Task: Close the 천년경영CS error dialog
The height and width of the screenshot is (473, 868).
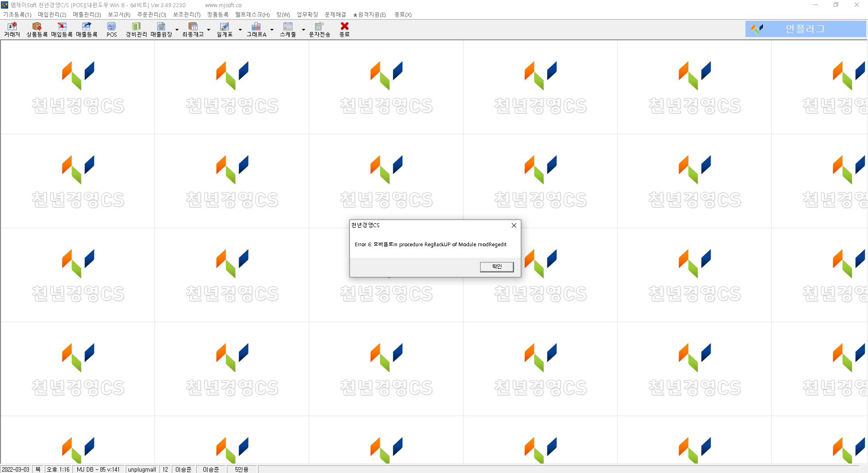Action: click(514, 225)
